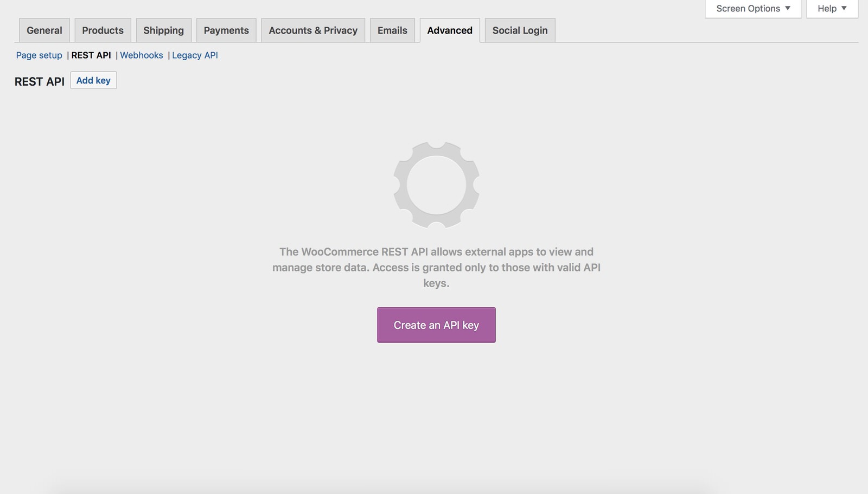868x494 pixels.
Task: Open the Products tab
Action: coord(103,30)
